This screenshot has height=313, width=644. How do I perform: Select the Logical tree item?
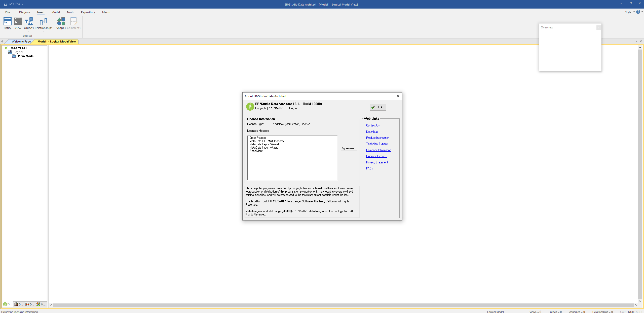click(18, 52)
